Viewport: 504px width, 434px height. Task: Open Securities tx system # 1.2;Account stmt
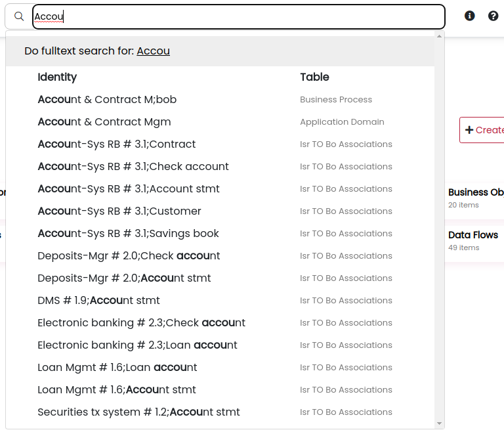click(x=220, y=412)
